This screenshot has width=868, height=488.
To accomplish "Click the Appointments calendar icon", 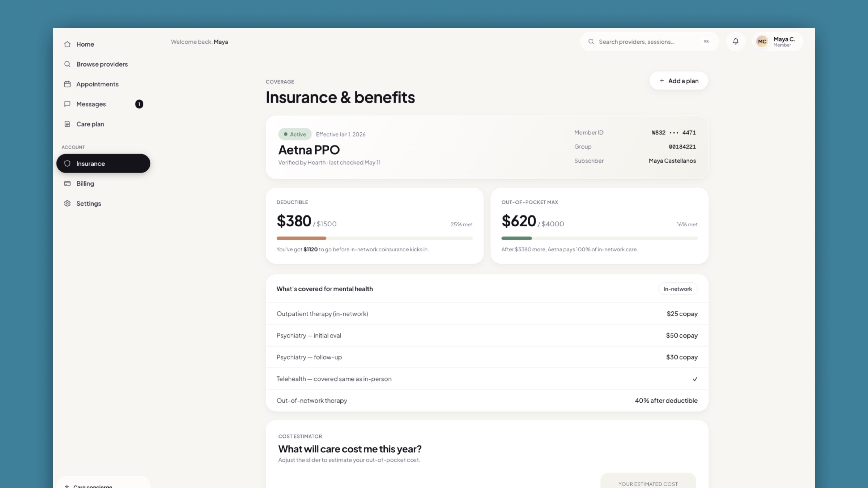I will pos(67,84).
